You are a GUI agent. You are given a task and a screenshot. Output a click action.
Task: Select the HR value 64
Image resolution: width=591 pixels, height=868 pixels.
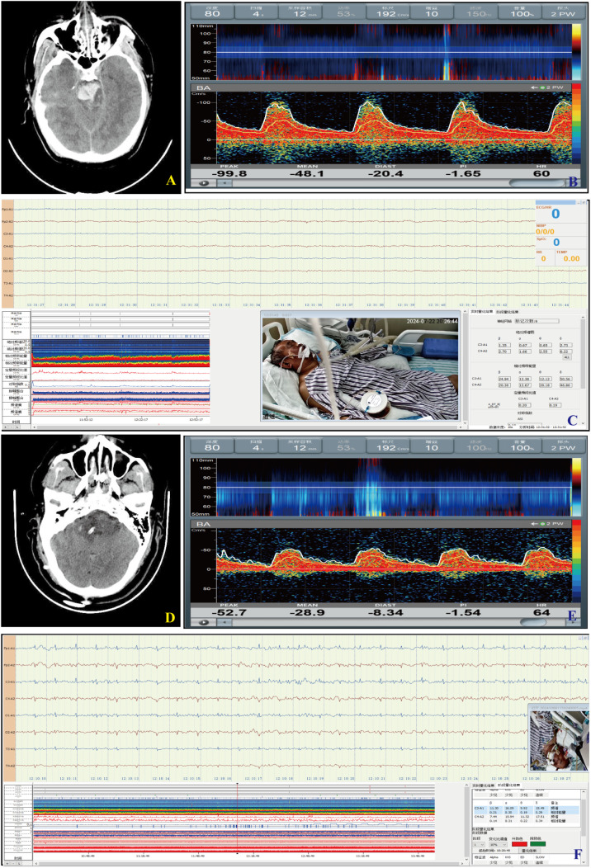tap(541, 612)
